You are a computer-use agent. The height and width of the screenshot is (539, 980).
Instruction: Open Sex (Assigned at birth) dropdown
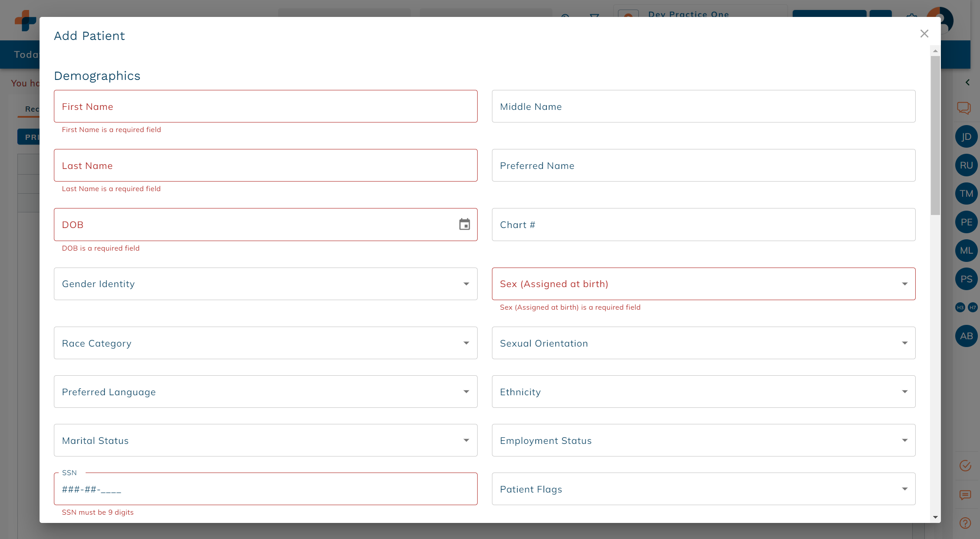coord(703,284)
